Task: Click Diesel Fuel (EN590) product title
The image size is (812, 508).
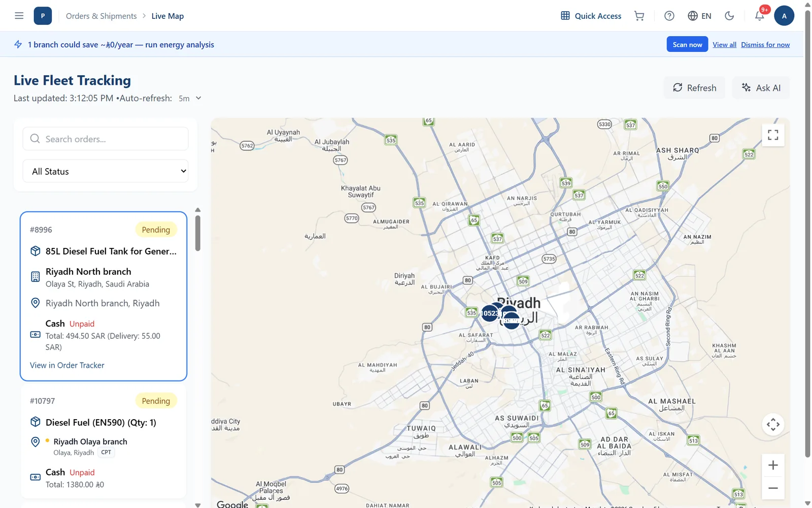Action: (101, 423)
